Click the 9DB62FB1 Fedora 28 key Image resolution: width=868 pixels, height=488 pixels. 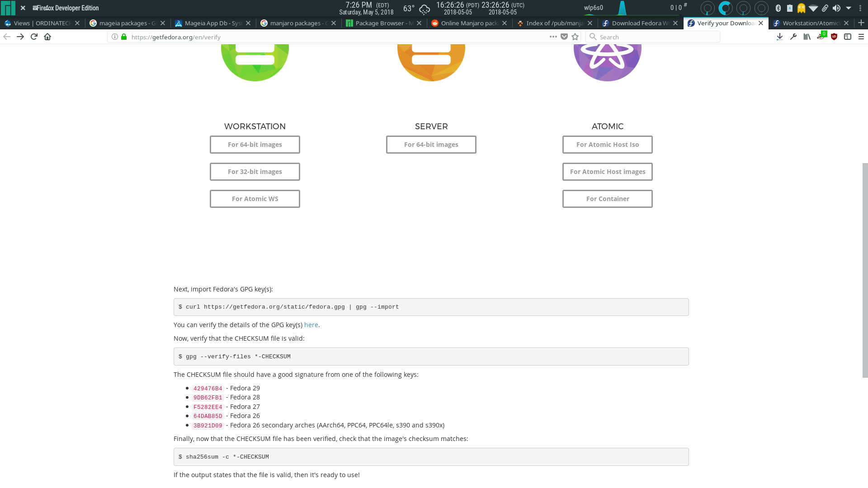(208, 398)
